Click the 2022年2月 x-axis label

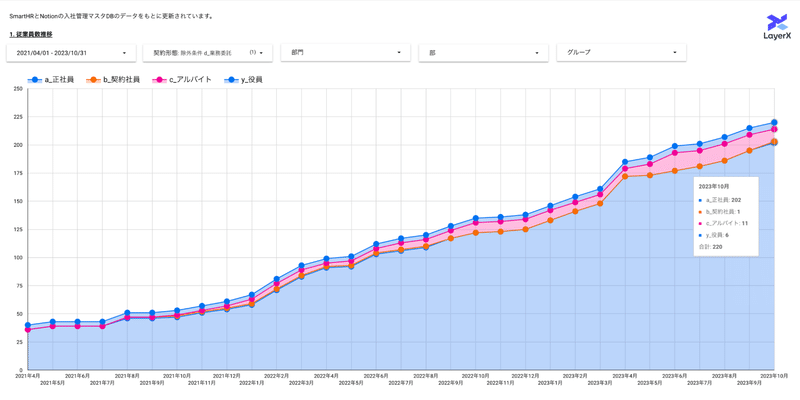click(277, 376)
